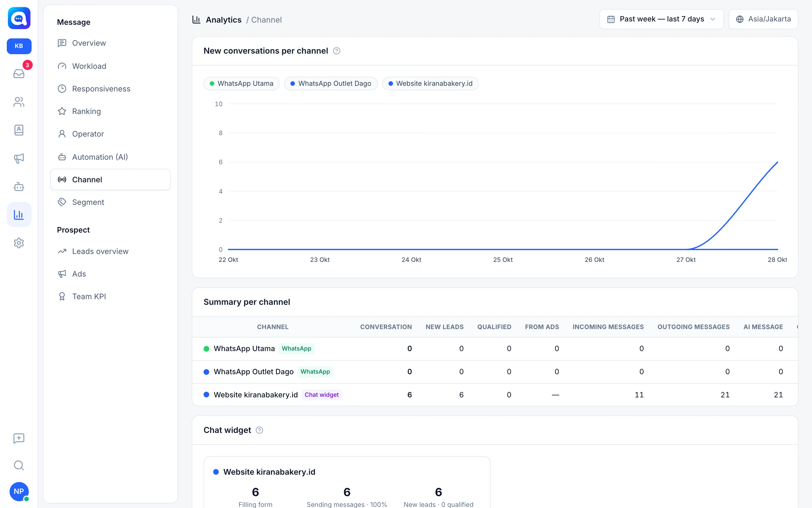Click the CONVERSATION column header

point(386,327)
